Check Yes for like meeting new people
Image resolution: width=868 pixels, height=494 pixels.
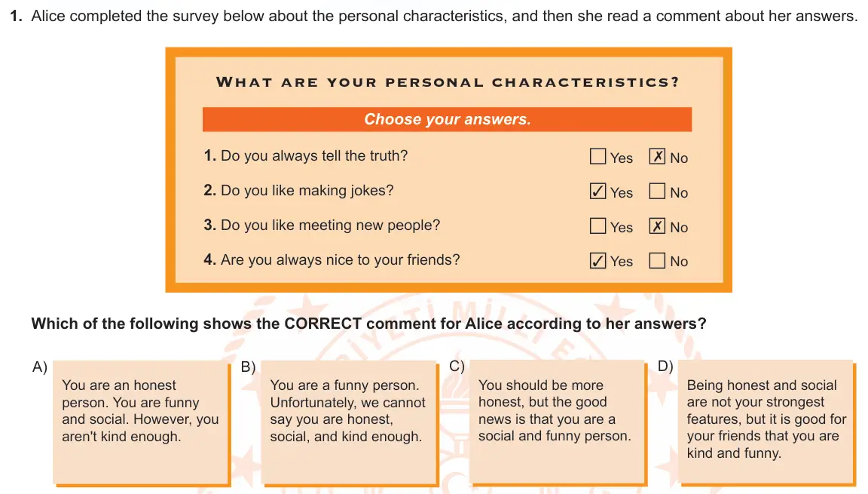coord(598,226)
